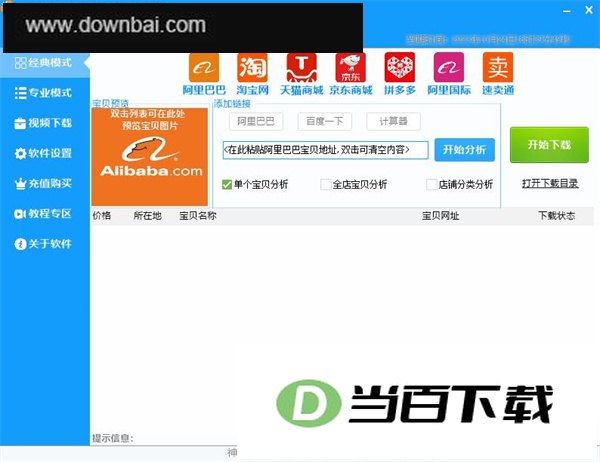Screen dimensions: 600x462
Task: Click the 百度一下 button
Action: [x=324, y=121]
